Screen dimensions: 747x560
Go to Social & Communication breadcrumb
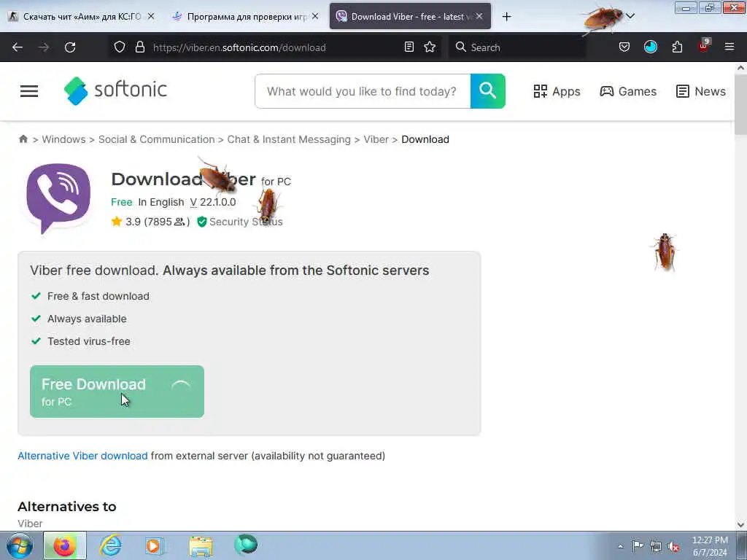click(x=156, y=139)
